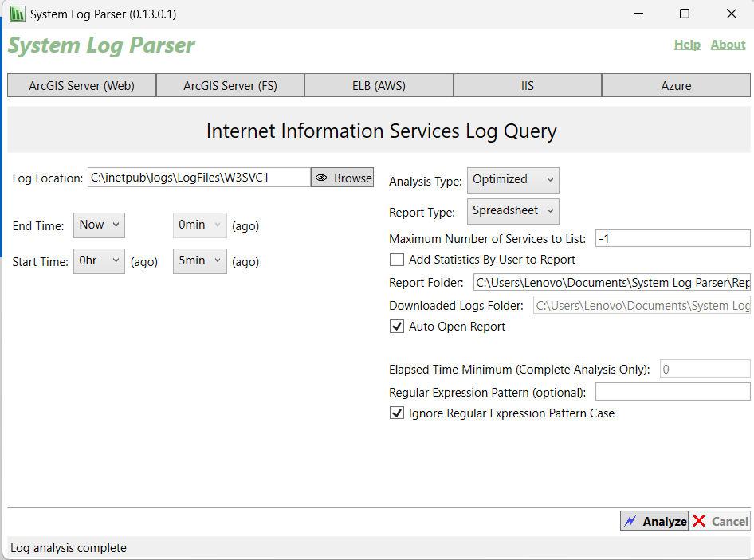Maximize the System Log Parser window

click(x=685, y=14)
